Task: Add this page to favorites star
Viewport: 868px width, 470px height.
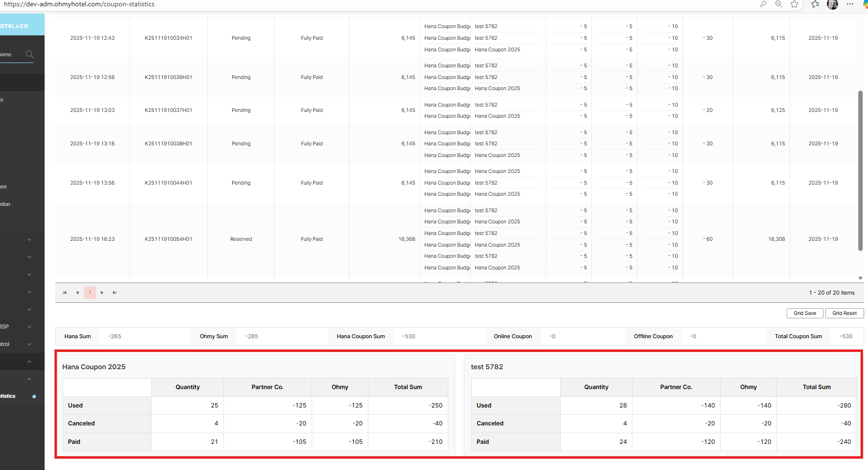Action: [x=794, y=4]
